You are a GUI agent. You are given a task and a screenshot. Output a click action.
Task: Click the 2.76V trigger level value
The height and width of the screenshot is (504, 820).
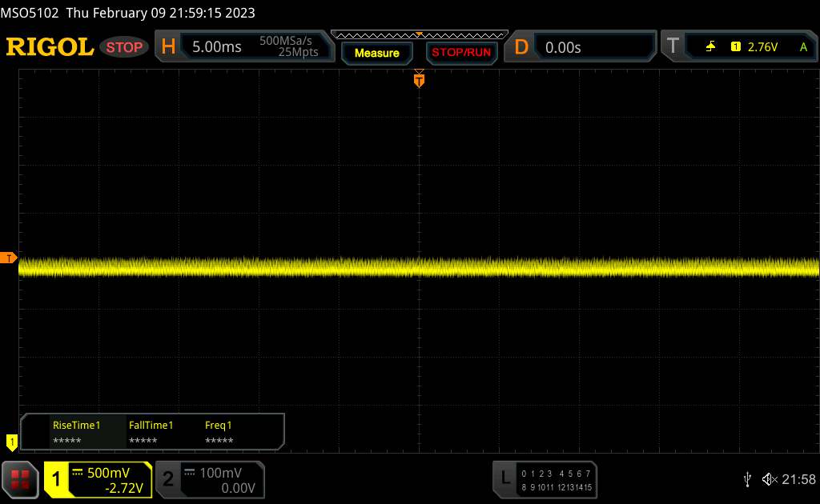point(762,47)
